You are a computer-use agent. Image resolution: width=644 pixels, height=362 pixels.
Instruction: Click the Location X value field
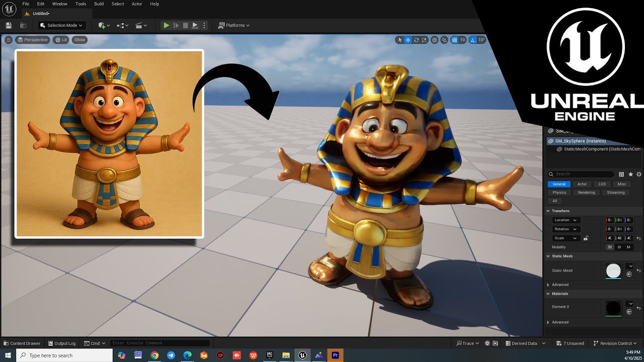pyautogui.click(x=609, y=220)
